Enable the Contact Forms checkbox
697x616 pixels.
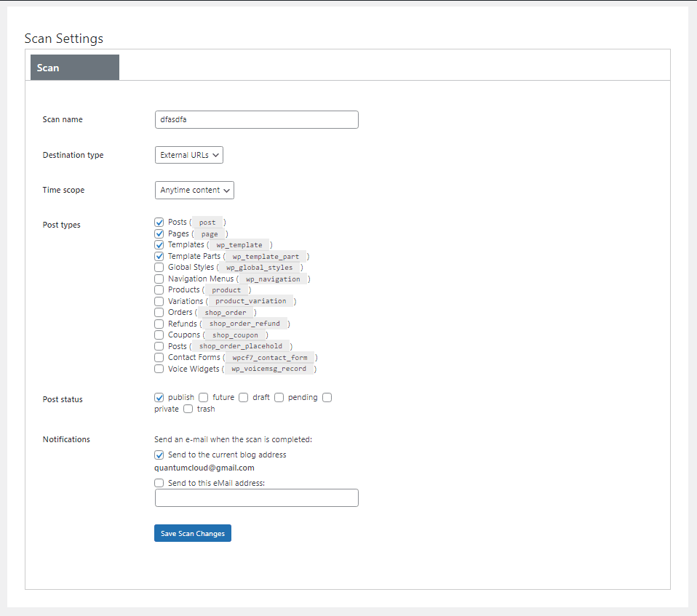[x=159, y=357]
